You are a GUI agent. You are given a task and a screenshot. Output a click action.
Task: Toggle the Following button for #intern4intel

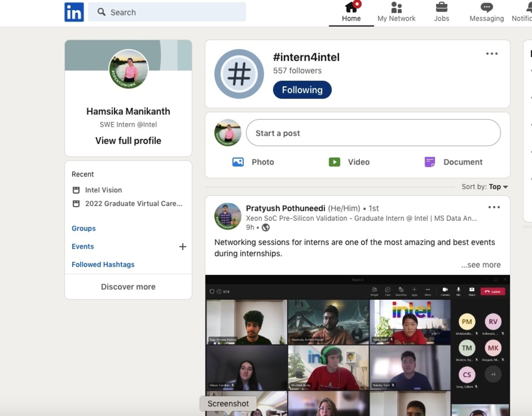pyautogui.click(x=302, y=90)
